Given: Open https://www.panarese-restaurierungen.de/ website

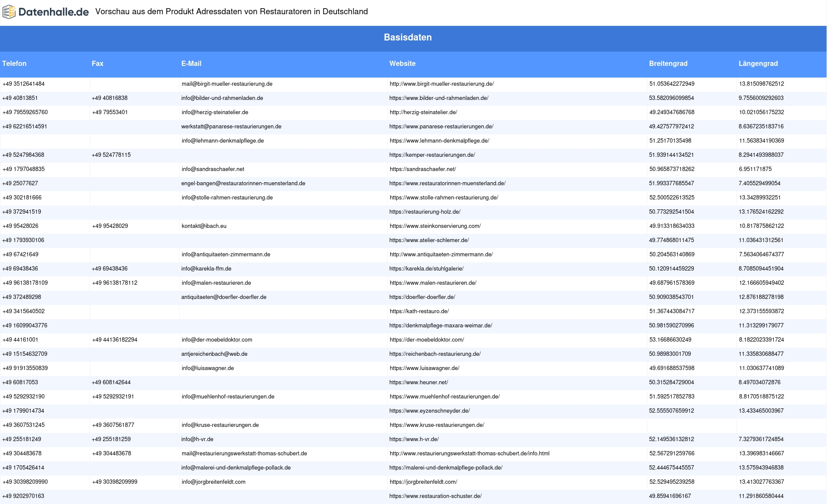Looking at the screenshot, I should [x=441, y=127].
